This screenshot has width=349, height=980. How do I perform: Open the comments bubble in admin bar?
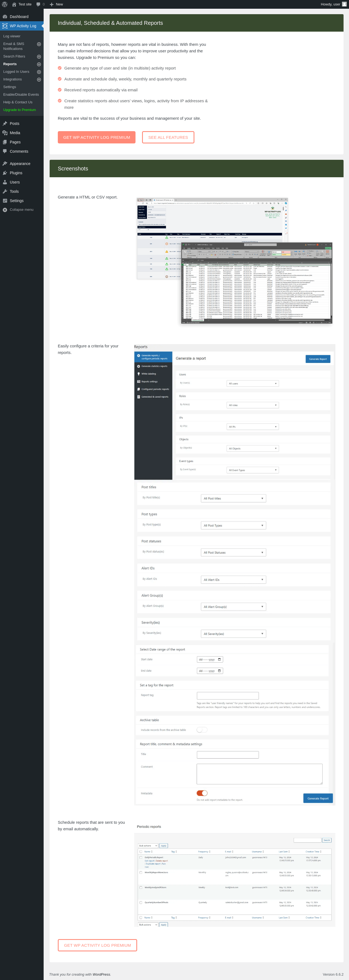click(x=38, y=5)
